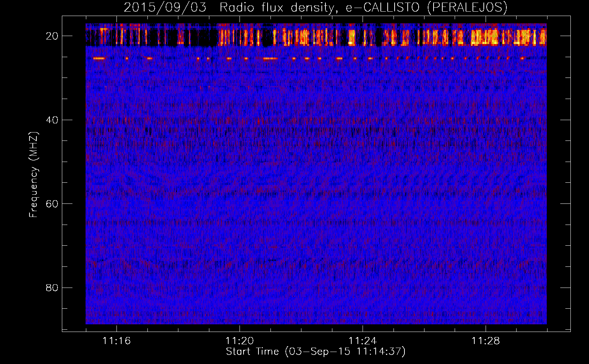589x364 pixels.
Task: Click the 40 MHz frequency tick label
Action: pos(52,120)
